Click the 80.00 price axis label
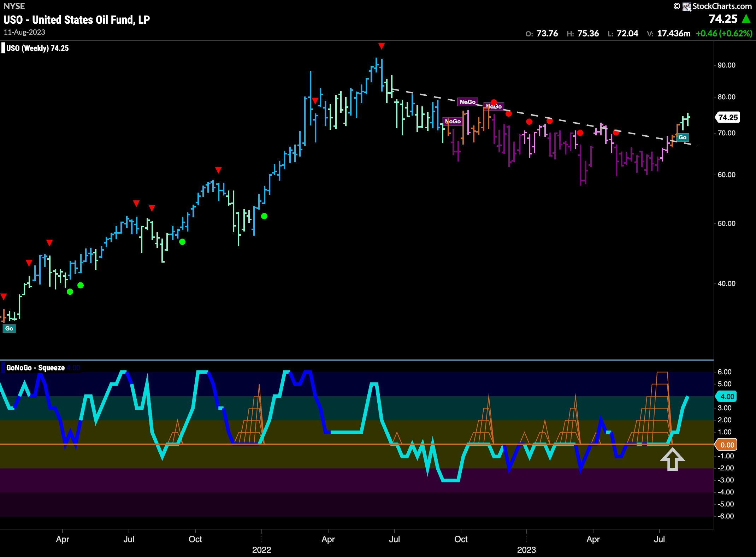Screen dimensions: 756x557 727,97
